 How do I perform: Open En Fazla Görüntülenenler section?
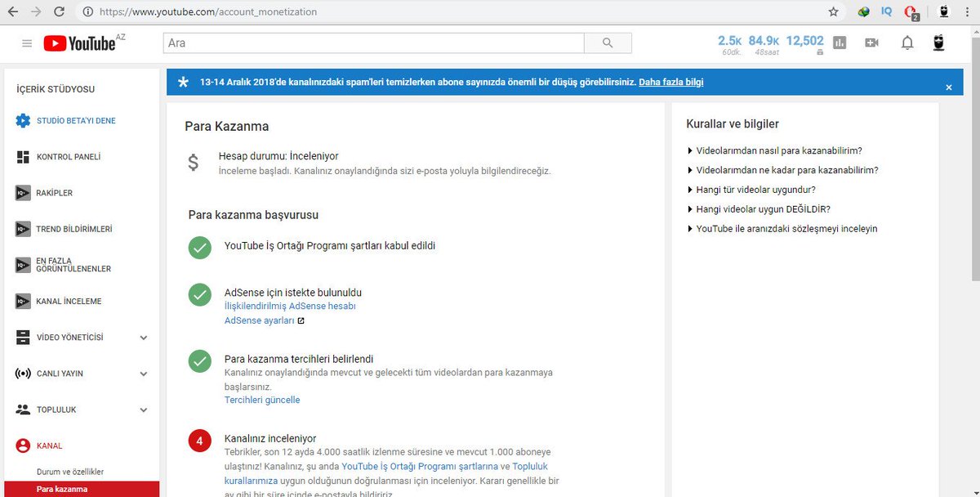[73, 265]
